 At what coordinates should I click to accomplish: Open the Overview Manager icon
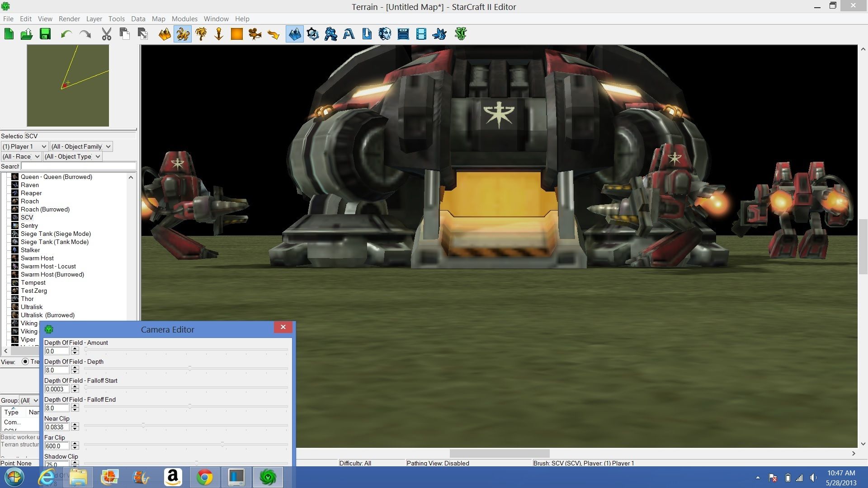click(x=439, y=34)
